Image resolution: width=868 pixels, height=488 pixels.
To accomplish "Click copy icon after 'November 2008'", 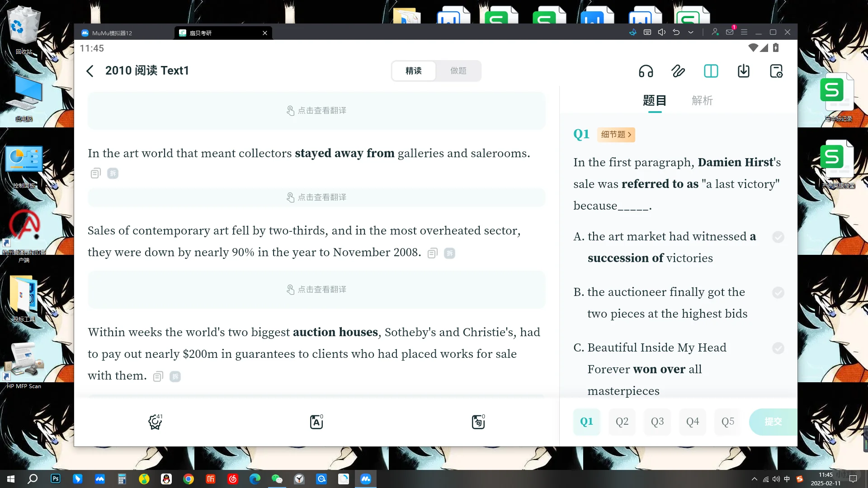I will click(x=433, y=253).
